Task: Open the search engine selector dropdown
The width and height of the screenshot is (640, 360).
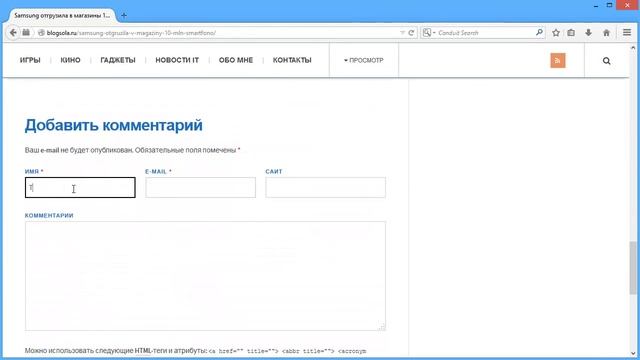Action: coord(429,33)
